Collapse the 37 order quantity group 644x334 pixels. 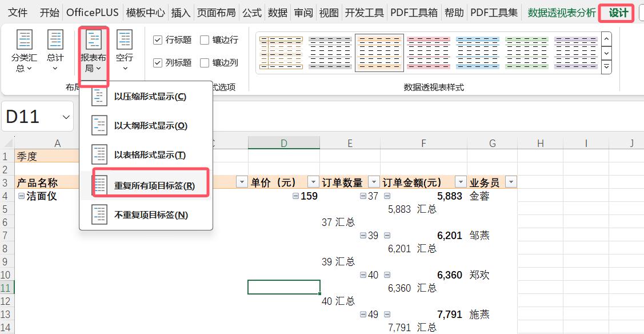click(x=363, y=196)
